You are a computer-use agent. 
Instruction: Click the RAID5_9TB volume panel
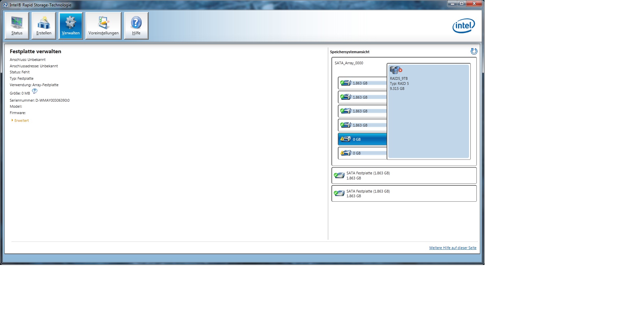[x=429, y=111]
